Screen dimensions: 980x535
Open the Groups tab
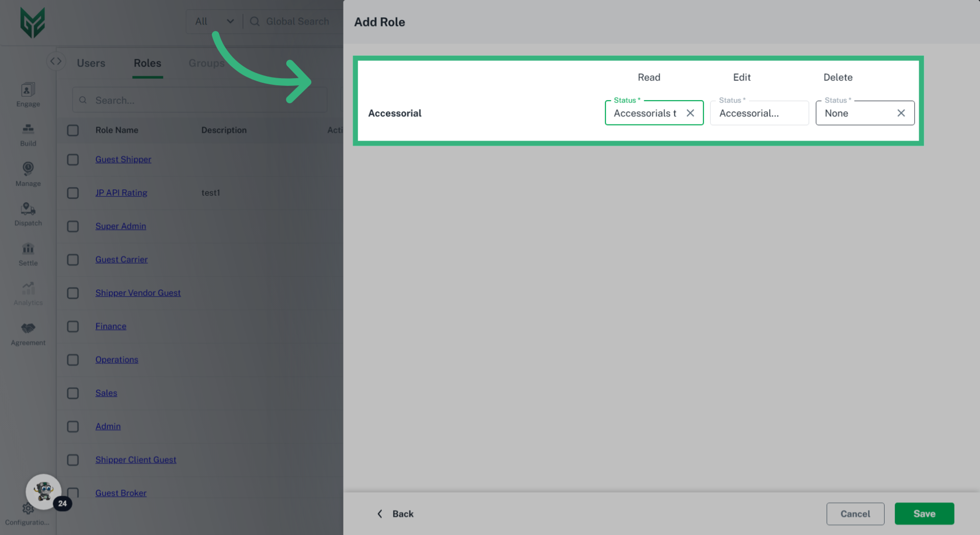pos(206,63)
